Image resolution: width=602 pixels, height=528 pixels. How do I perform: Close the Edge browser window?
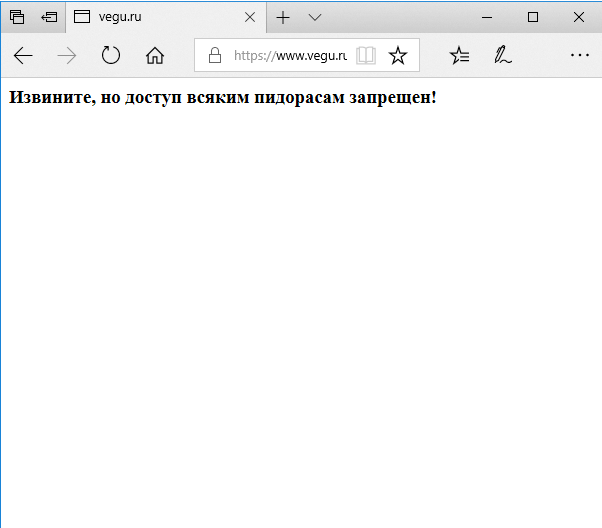[579, 17]
